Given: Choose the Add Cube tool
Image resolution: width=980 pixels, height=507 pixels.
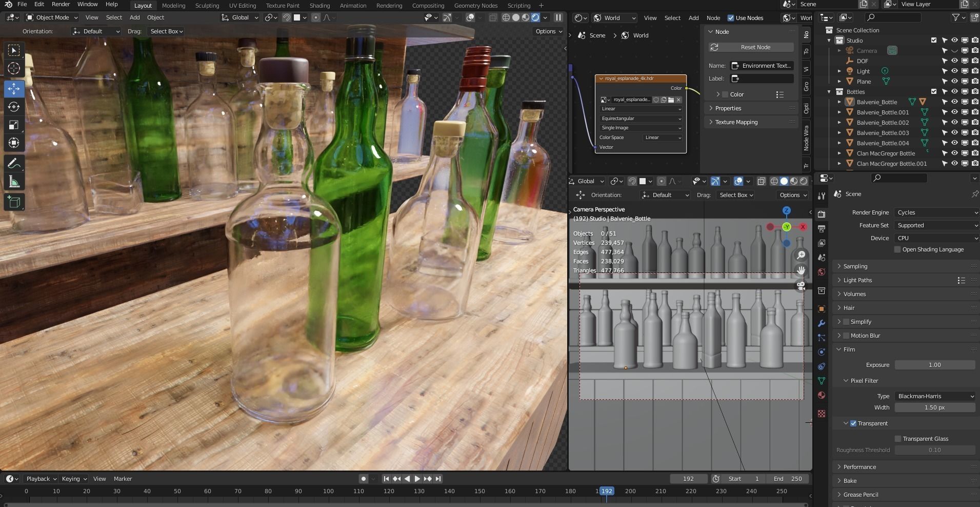Looking at the screenshot, I should click(x=14, y=202).
